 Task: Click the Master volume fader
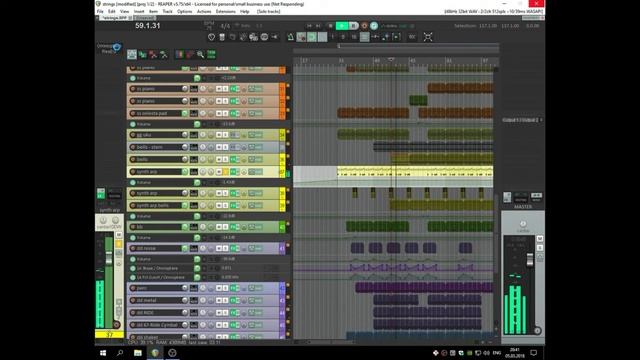tap(530, 260)
